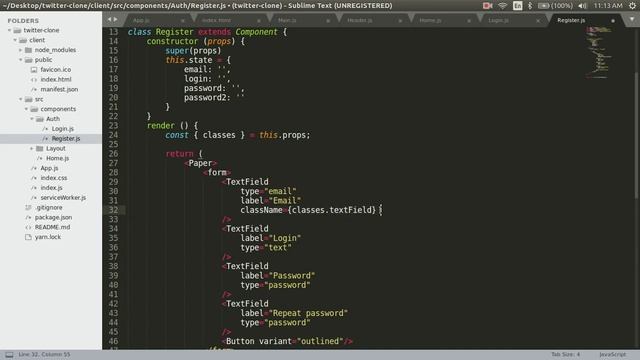Open the system settings gear menu

point(632,6)
